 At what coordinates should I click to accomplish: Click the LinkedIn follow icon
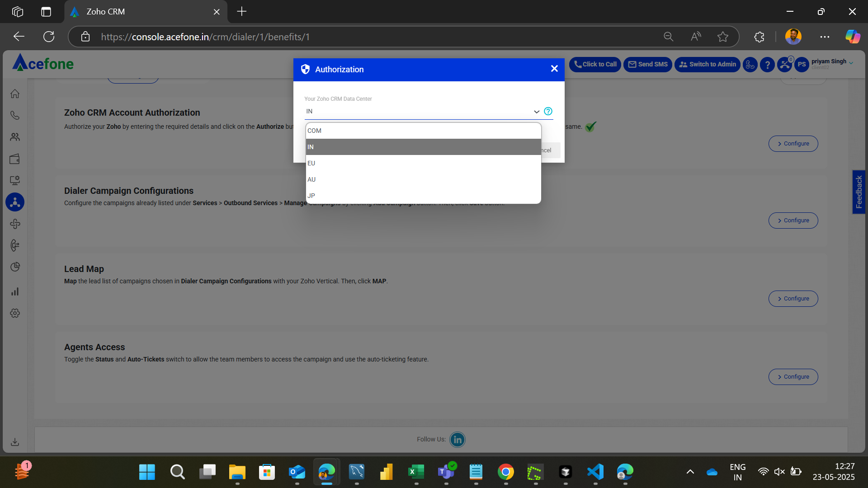click(x=457, y=440)
